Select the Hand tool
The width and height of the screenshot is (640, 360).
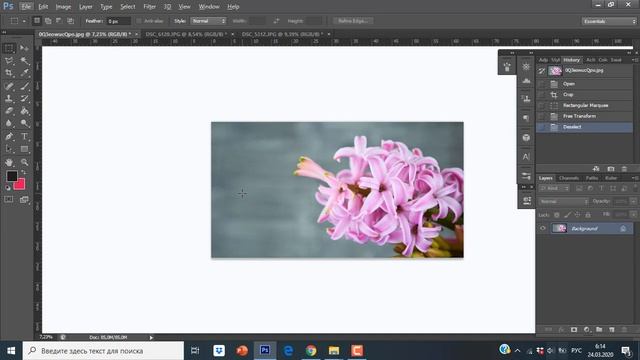coord(9,162)
